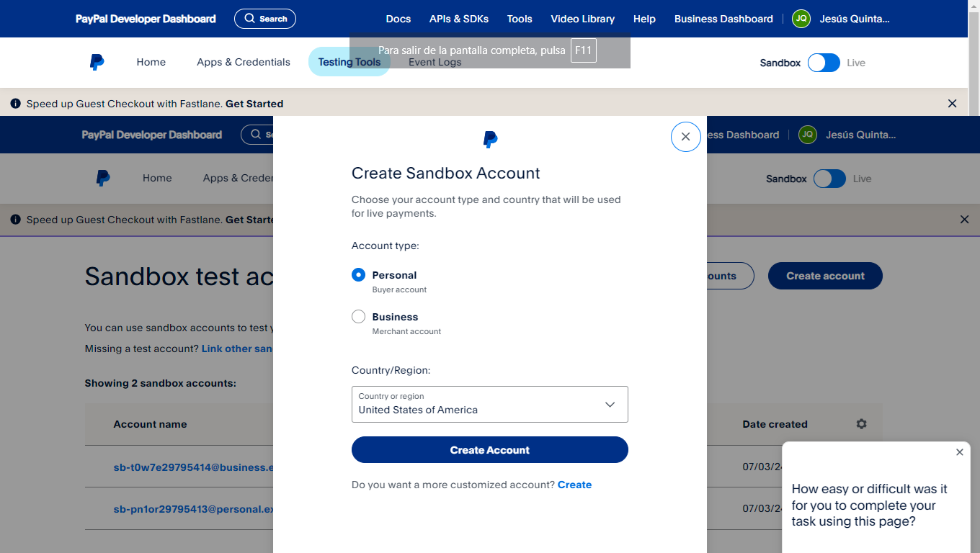Dismiss the top Fastlane banner
This screenshot has width=980, height=553.
[952, 104]
